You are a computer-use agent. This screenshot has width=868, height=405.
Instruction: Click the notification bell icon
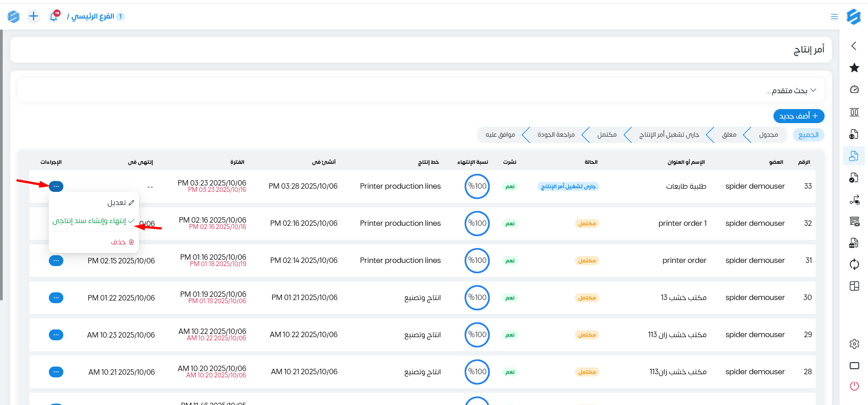(53, 17)
